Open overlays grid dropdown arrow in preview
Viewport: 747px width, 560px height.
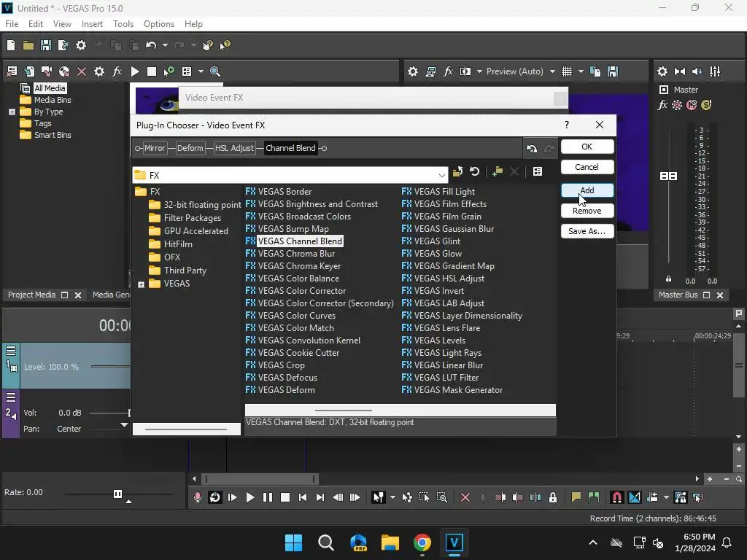coord(581,71)
